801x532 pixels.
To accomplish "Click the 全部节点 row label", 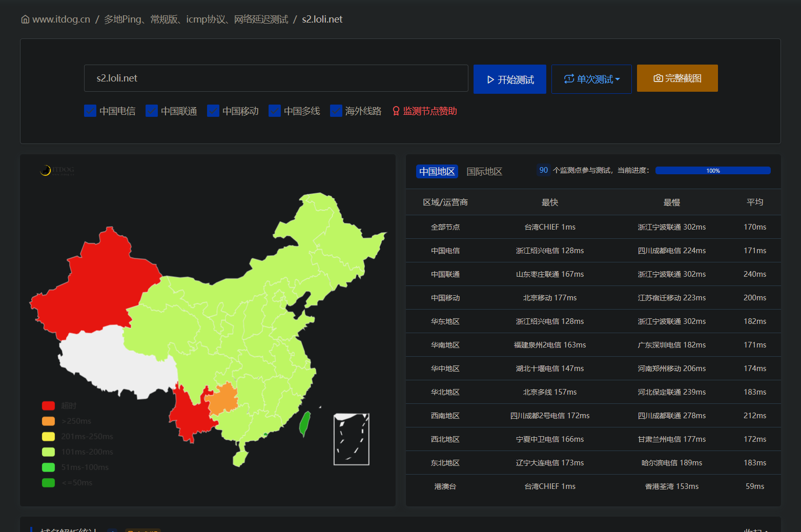I will click(x=445, y=227).
